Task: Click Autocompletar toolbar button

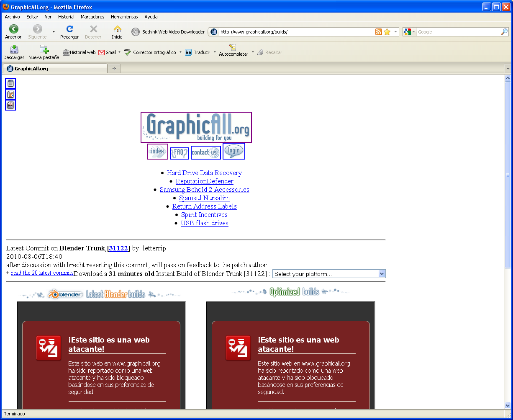Action: (233, 51)
